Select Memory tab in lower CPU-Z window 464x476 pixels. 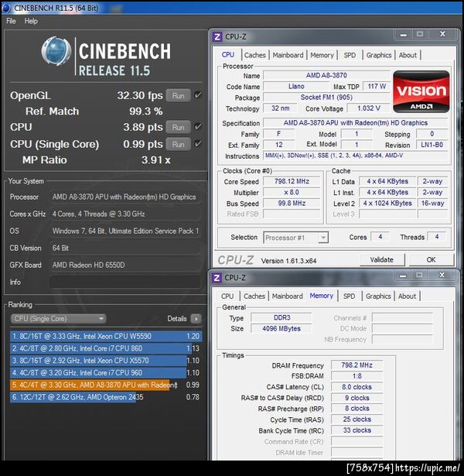pyautogui.click(x=322, y=296)
